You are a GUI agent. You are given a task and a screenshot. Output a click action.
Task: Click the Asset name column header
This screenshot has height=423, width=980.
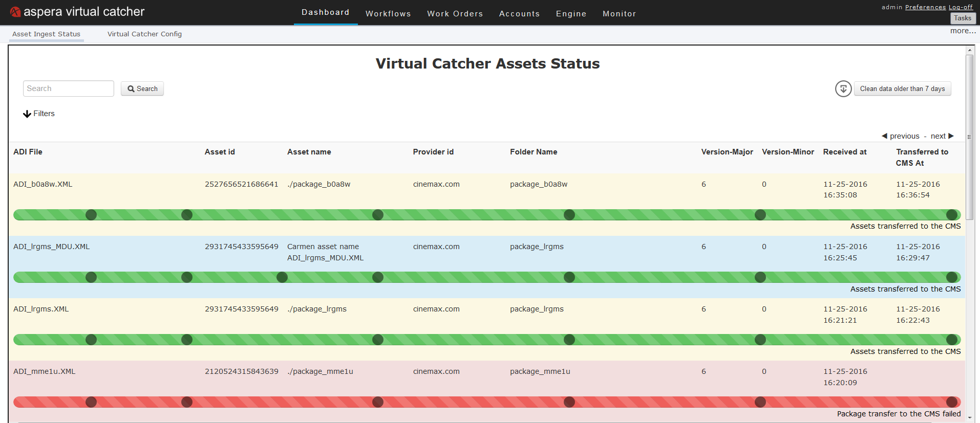(x=309, y=152)
